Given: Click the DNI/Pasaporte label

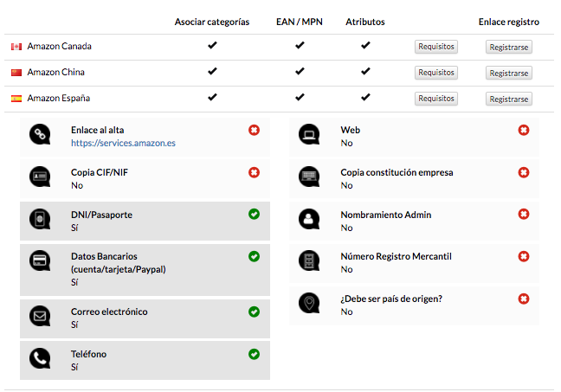Looking at the screenshot, I should click(101, 215).
